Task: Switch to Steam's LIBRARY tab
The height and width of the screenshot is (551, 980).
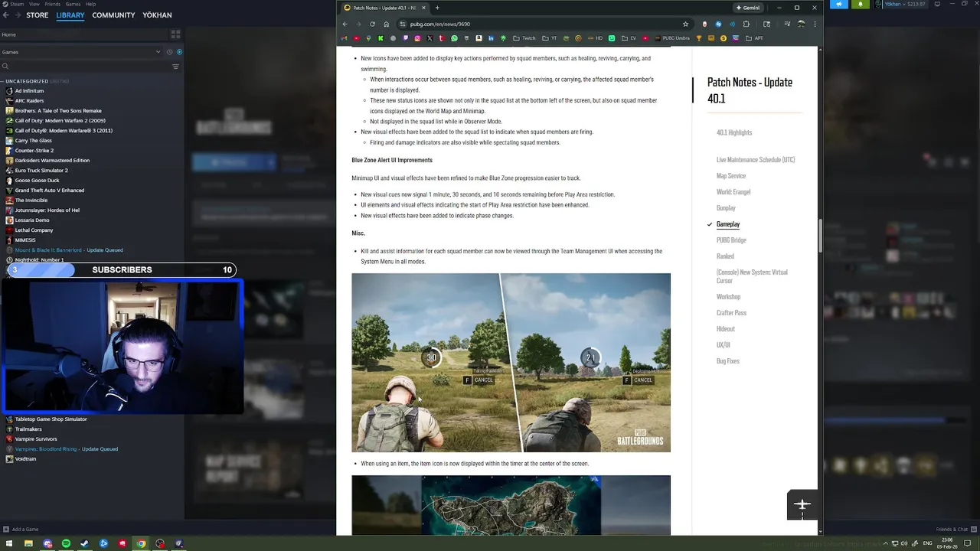Action: [x=70, y=15]
